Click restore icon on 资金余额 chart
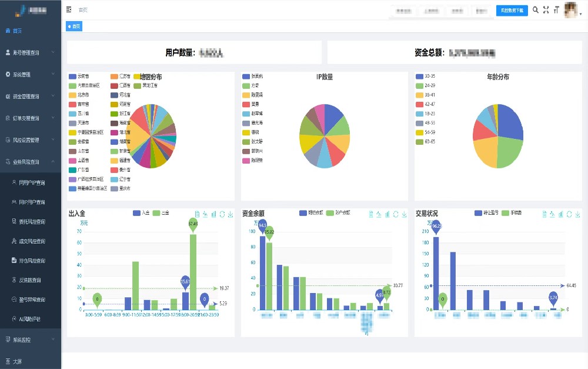This screenshot has width=588, height=369. [396, 214]
